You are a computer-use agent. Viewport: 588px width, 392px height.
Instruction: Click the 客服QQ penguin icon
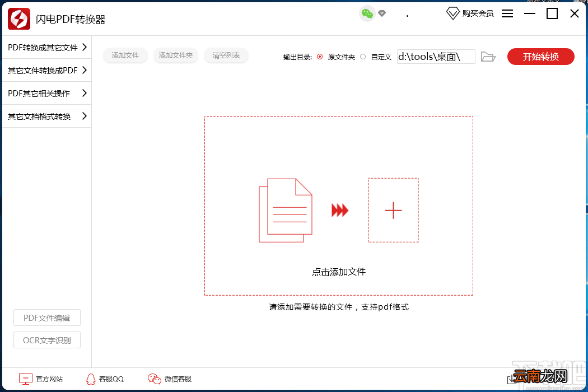pyautogui.click(x=91, y=379)
